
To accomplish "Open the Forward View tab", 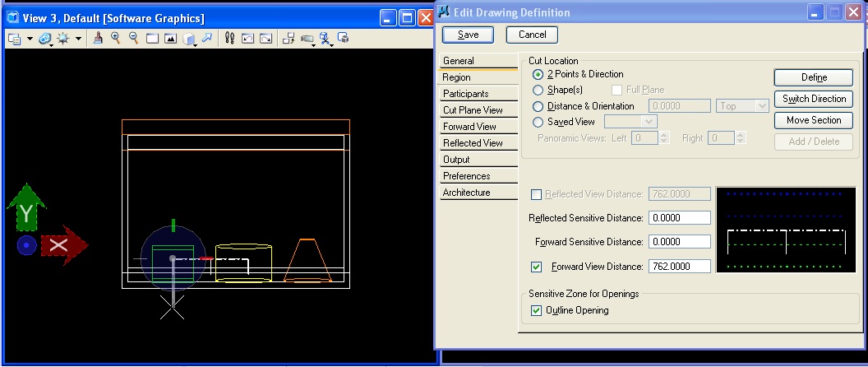I will [x=478, y=127].
